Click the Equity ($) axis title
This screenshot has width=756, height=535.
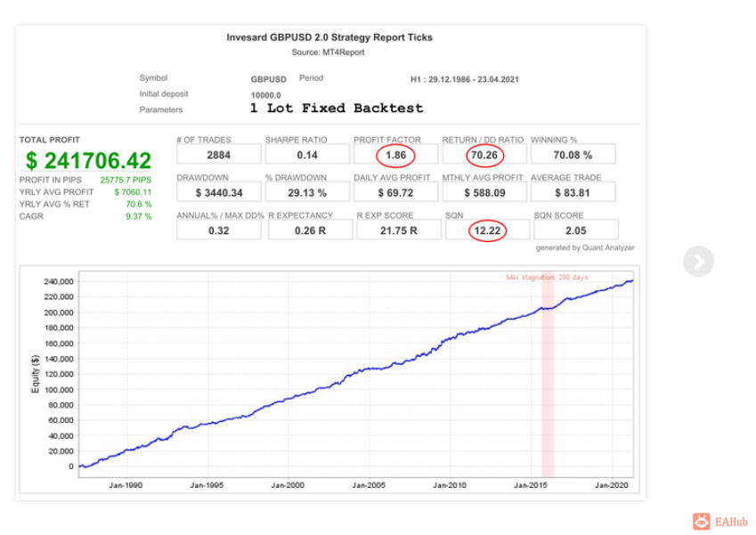point(36,374)
